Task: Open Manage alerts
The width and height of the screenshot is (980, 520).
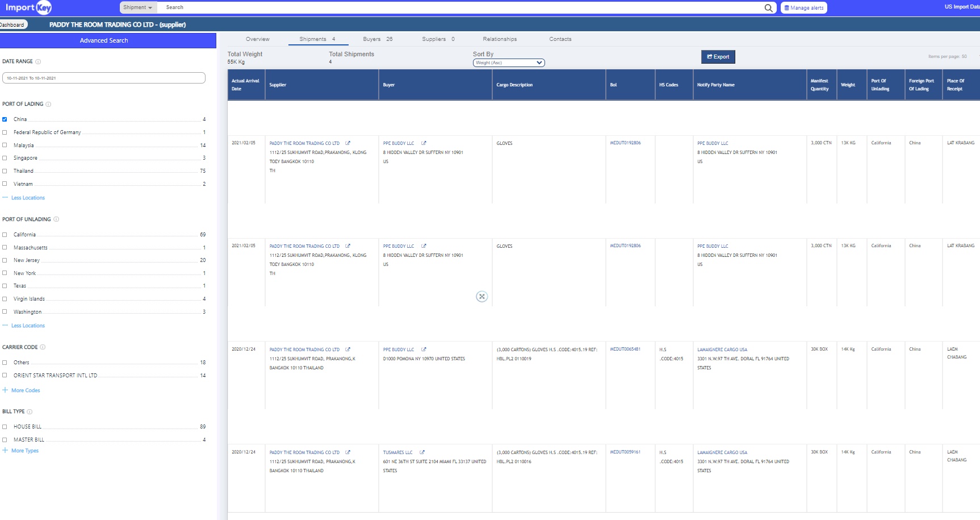Action: click(803, 8)
